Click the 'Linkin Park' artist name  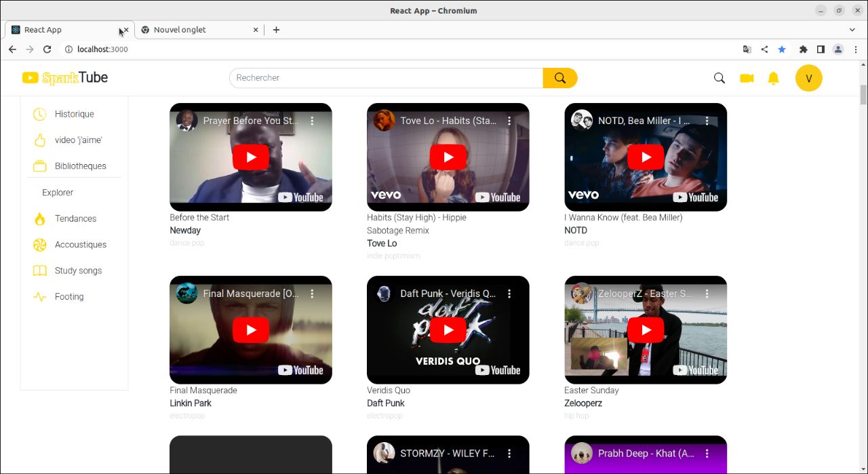point(191,403)
